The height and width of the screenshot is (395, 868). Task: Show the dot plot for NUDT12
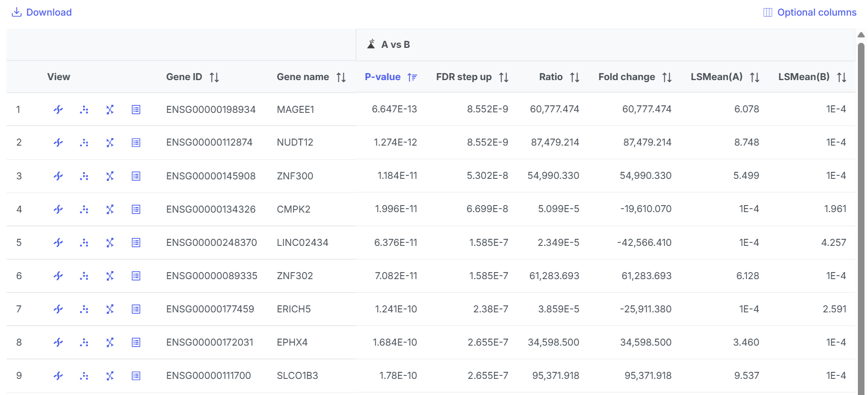coord(84,143)
